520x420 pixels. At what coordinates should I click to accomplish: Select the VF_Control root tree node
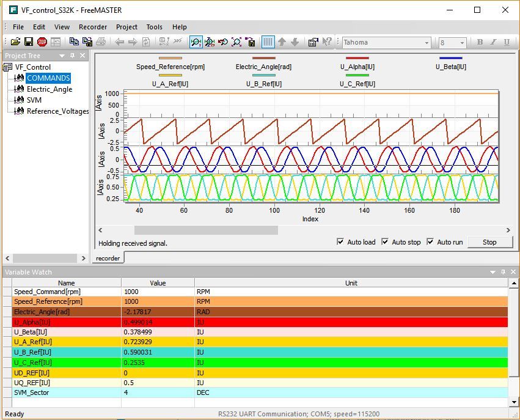pos(33,67)
